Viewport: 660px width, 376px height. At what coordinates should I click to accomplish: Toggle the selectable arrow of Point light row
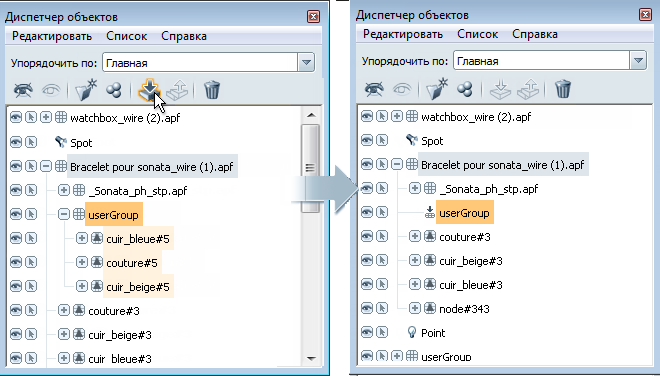(382, 333)
